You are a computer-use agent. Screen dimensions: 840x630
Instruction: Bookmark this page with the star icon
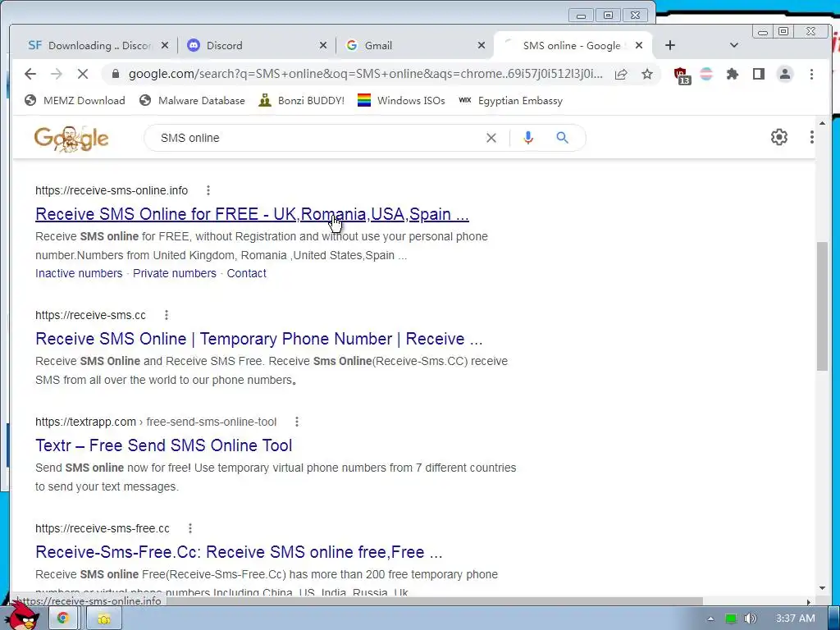click(x=647, y=74)
